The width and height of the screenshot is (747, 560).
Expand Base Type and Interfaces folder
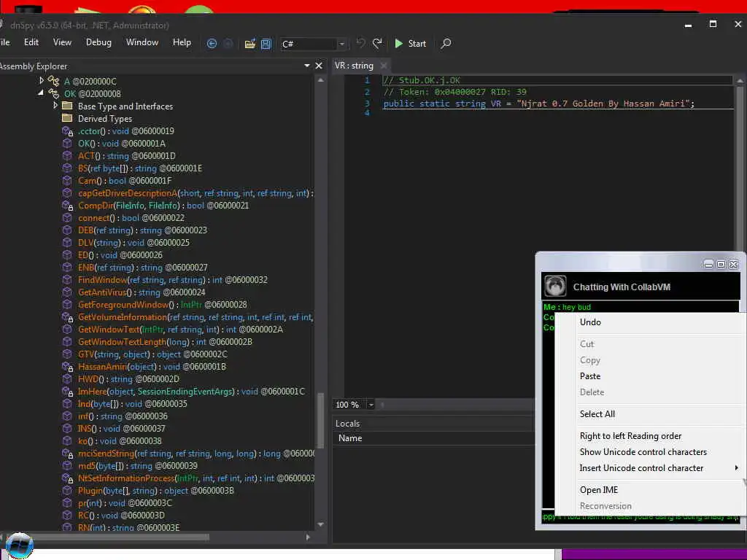pyautogui.click(x=55, y=105)
